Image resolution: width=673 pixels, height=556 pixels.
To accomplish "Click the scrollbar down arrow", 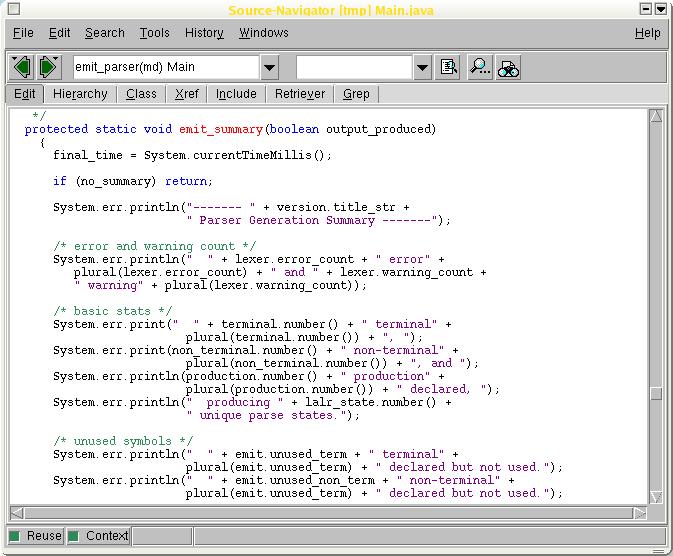I will coord(656,497).
